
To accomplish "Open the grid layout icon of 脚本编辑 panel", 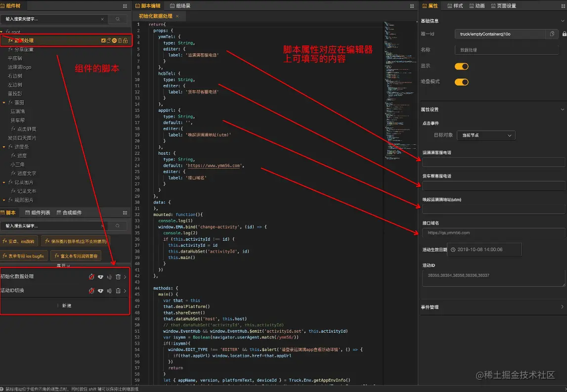I will pos(412,6).
